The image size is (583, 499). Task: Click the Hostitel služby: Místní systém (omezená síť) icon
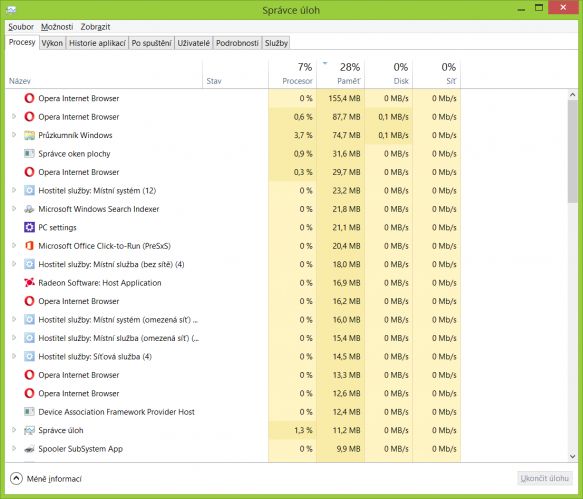(x=29, y=320)
